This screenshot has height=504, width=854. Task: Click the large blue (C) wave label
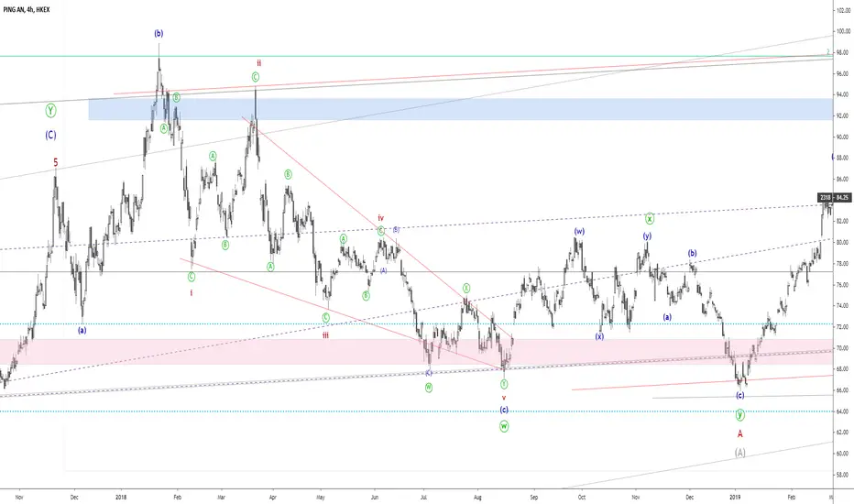coord(50,135)
